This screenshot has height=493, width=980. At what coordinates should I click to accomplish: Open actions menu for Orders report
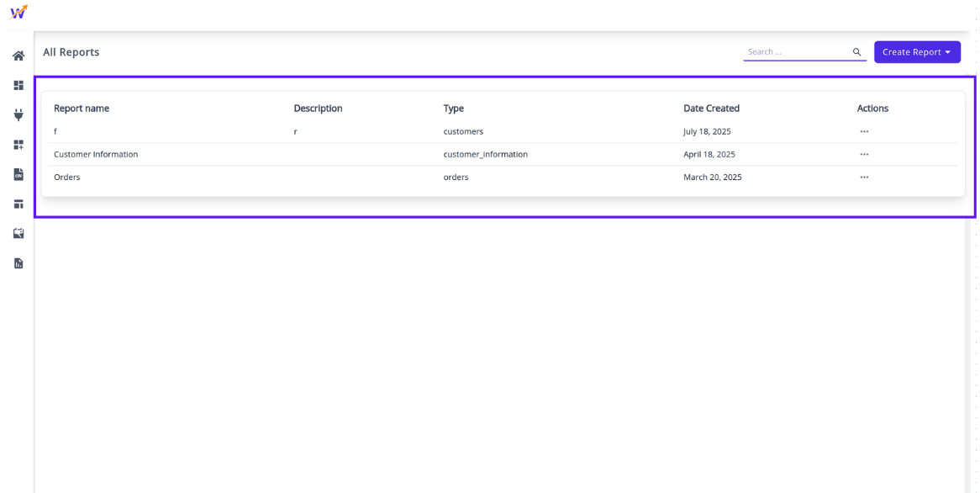[864, 178]
